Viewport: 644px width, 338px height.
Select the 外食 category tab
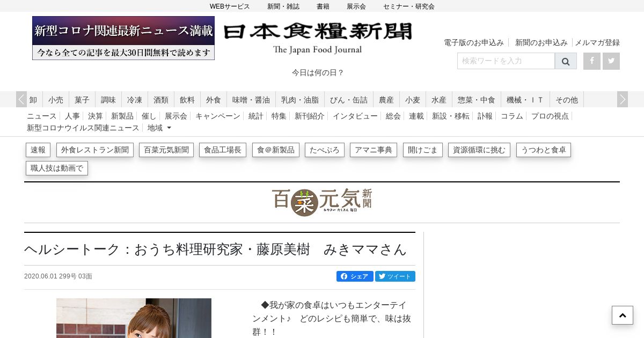[x=214, y=100]
